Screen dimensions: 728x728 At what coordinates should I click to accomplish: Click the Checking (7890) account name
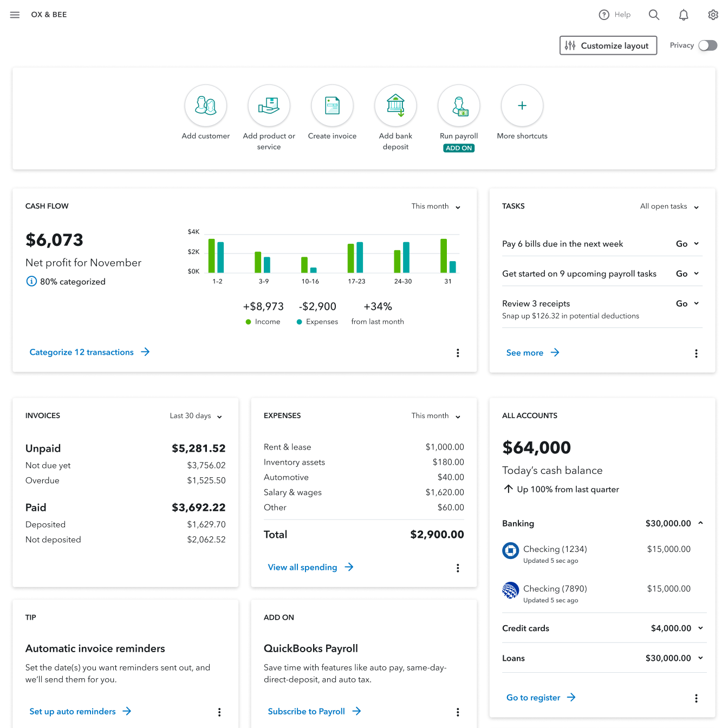555,589
